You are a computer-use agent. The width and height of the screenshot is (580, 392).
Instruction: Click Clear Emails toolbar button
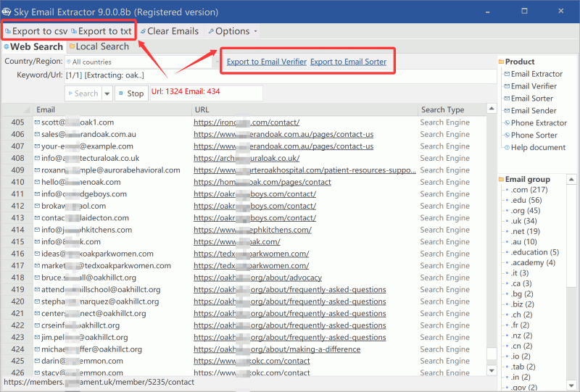[x=170, y=31]
